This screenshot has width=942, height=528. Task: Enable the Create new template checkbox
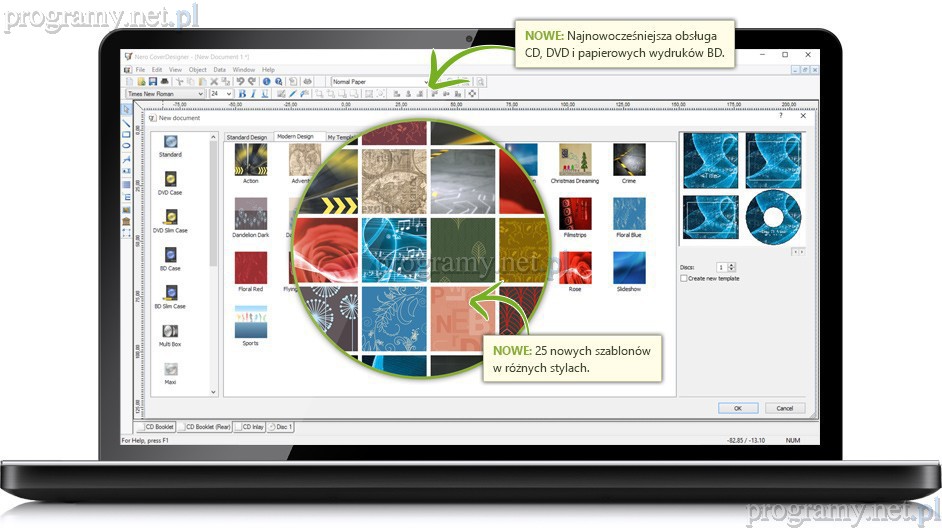pos(683,278)
